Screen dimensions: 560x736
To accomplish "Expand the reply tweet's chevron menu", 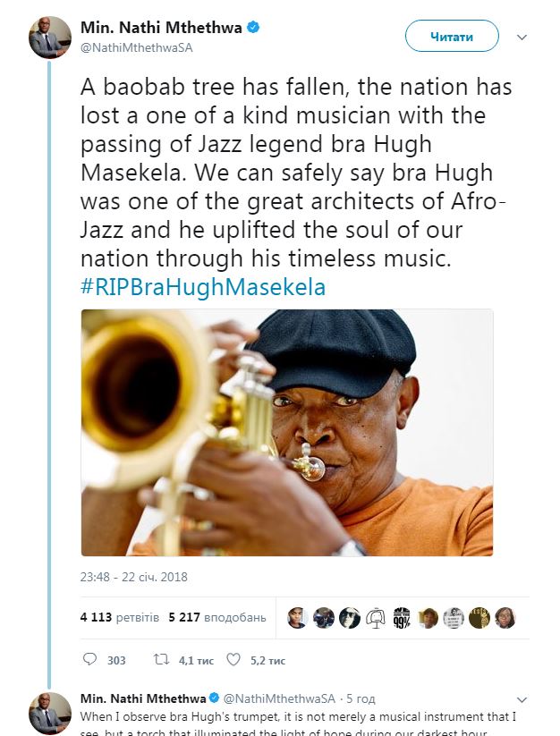I will pos(522,698).
